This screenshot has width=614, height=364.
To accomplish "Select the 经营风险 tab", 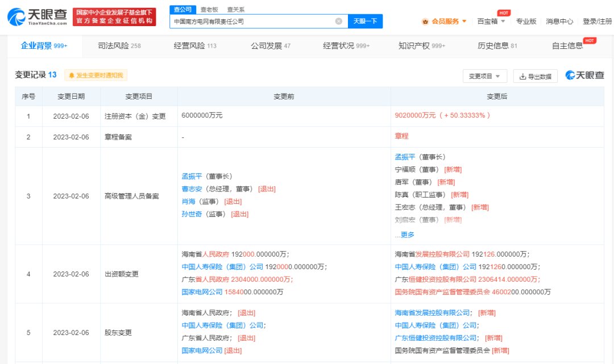I will tap(195, 46).
